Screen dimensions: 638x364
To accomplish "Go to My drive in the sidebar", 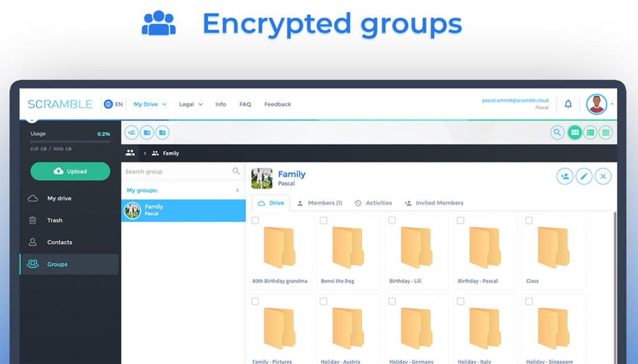I will tap(70, 198).
